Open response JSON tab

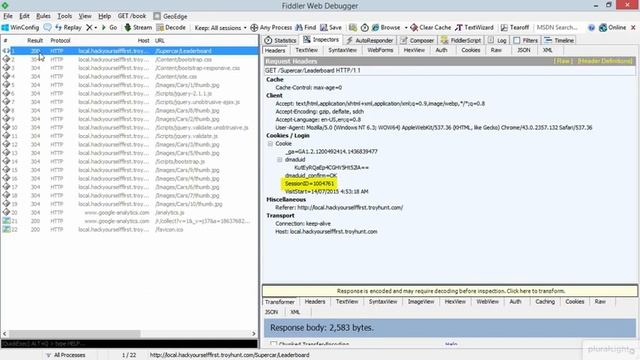[271, 312]
